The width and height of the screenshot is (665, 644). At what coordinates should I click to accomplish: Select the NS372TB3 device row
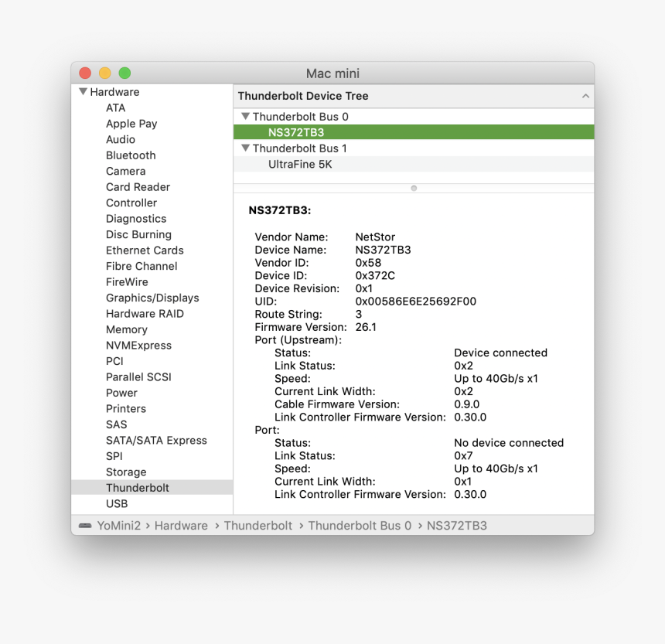tap(414, 132)
